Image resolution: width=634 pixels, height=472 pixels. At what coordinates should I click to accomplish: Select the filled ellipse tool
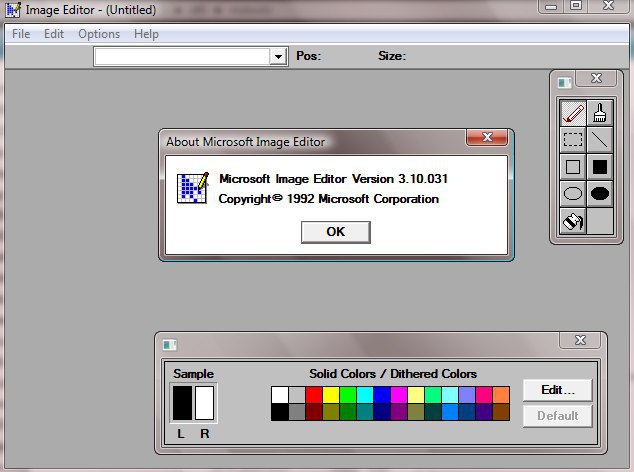(600, 193)
